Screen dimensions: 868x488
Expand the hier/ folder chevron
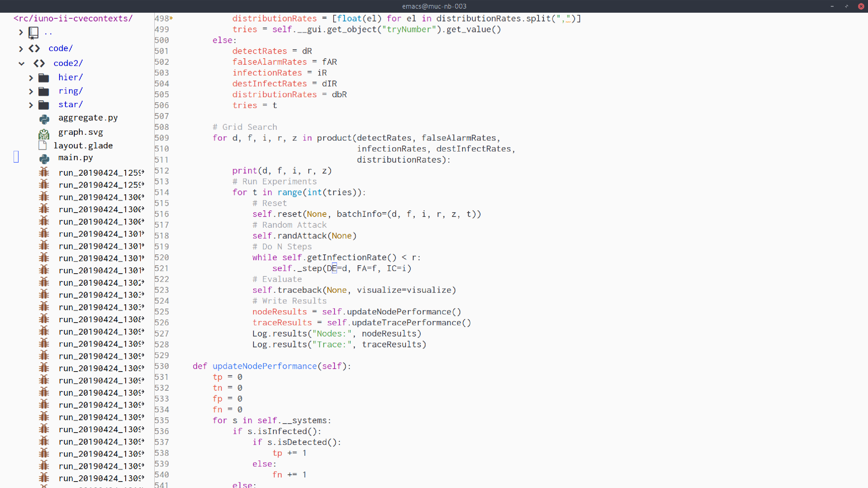click(x=31, y=78)
